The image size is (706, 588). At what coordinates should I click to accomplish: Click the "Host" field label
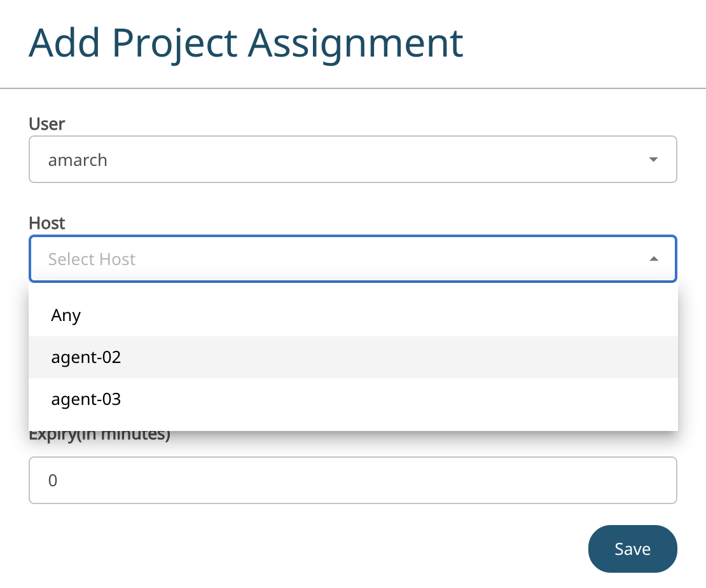[x=47, y=223]
